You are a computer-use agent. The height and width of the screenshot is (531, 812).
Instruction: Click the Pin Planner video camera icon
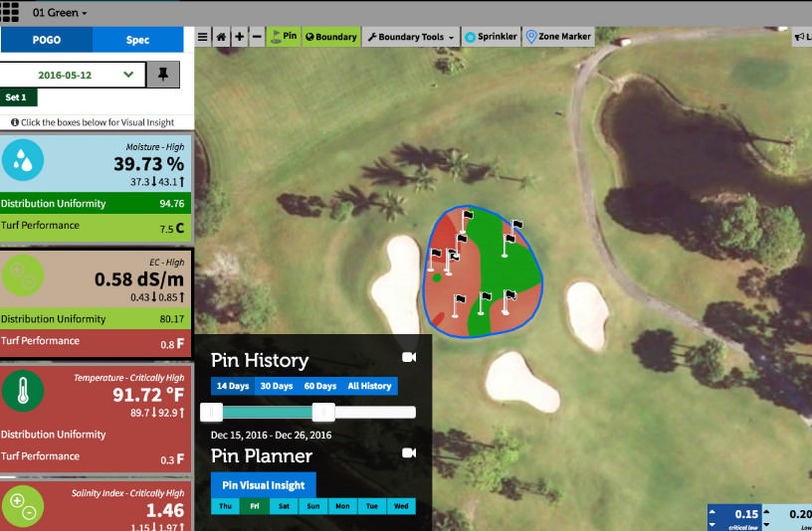[408, 452]
